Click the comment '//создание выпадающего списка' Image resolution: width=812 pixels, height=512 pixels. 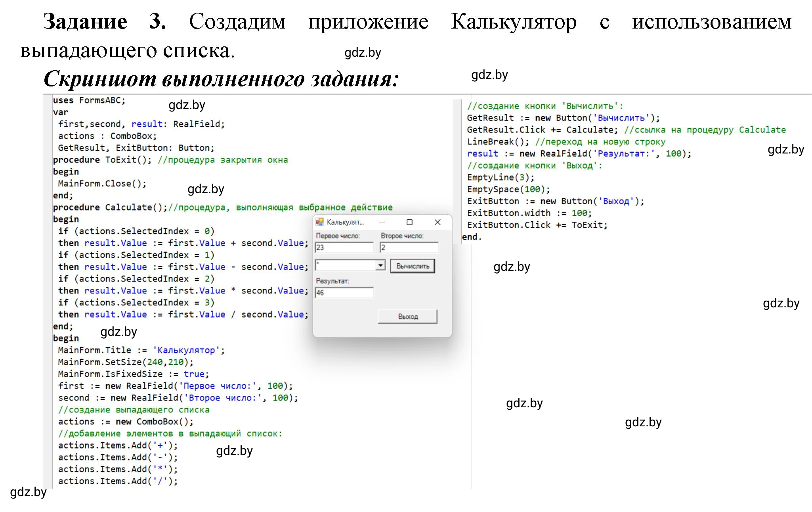coord(134,410)
